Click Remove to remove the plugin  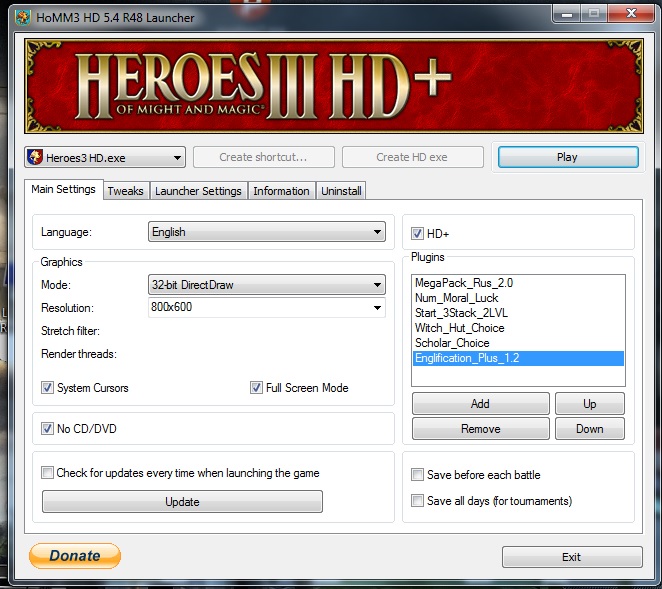tap(481, 429)
